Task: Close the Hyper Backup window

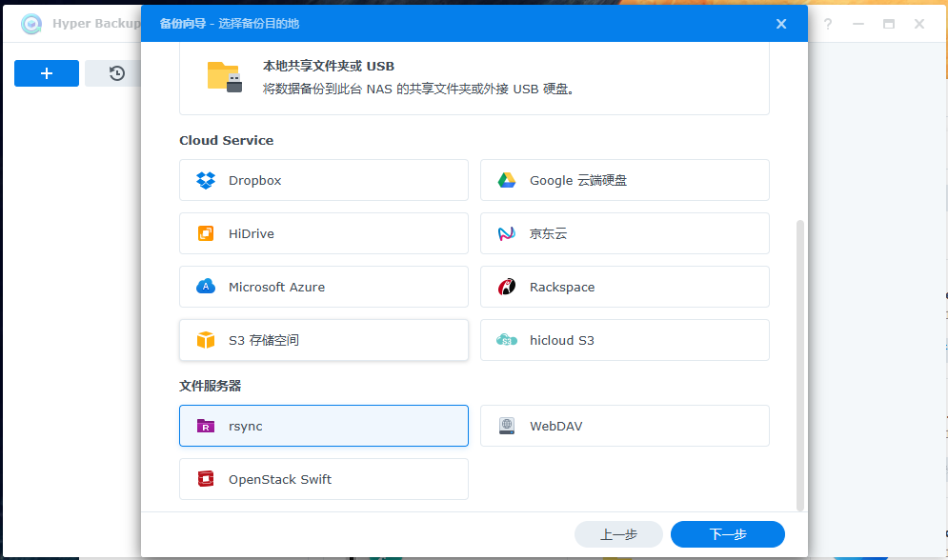Action: coord(919,24)
